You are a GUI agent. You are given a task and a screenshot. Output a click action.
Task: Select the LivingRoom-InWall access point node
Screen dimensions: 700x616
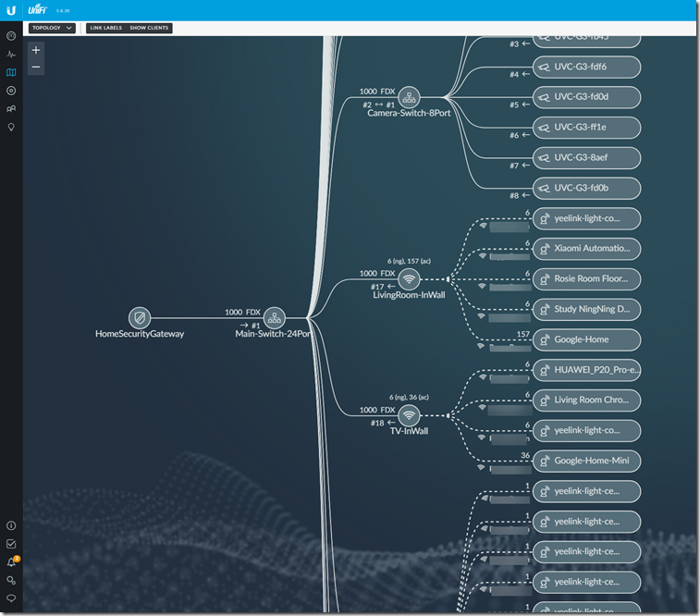pos(409,279)
